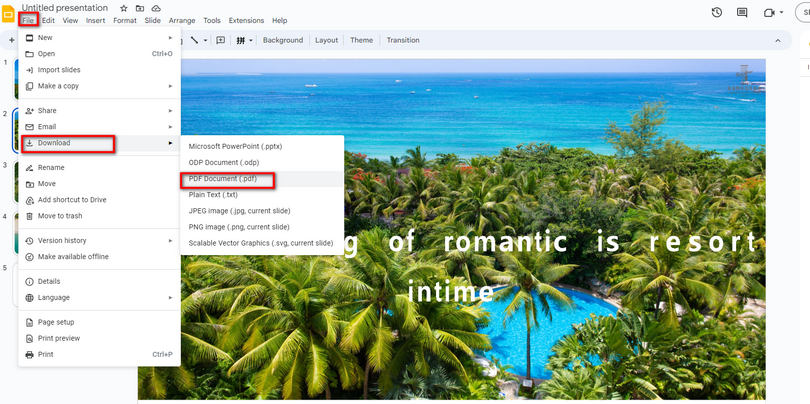Select Add shortcut to Drive
810x404 pixels.
pyautogui.click(x=99, y=199)
